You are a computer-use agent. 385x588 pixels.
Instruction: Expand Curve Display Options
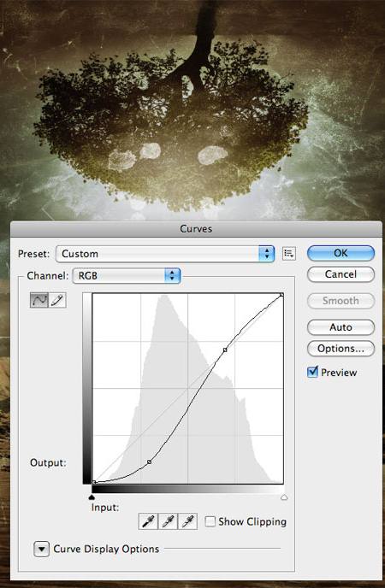pyautogui.click(x=42, y=550)
